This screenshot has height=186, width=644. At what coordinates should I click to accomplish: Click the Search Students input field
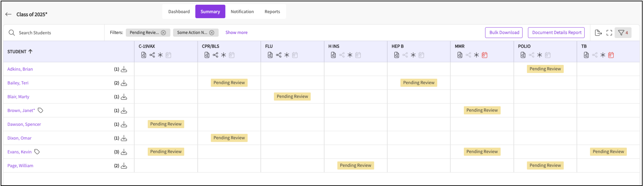[x=58, y=33]
